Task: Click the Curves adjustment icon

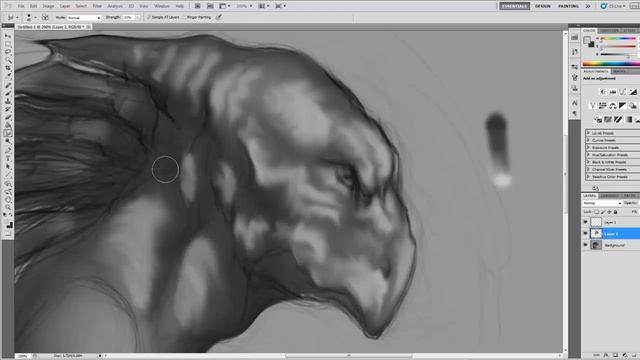Action: 623,91
